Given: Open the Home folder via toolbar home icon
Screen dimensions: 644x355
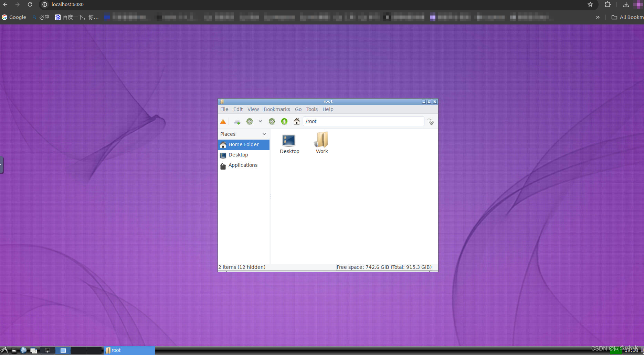Looking at the screenshot, I should click(296, 121).
